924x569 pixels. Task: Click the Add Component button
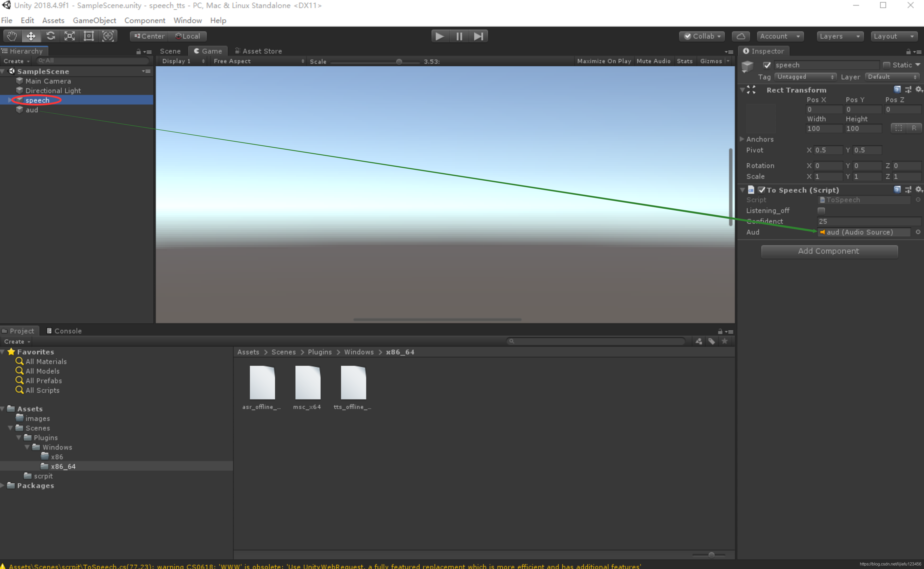pyautogui.click(x=829, y=251)
